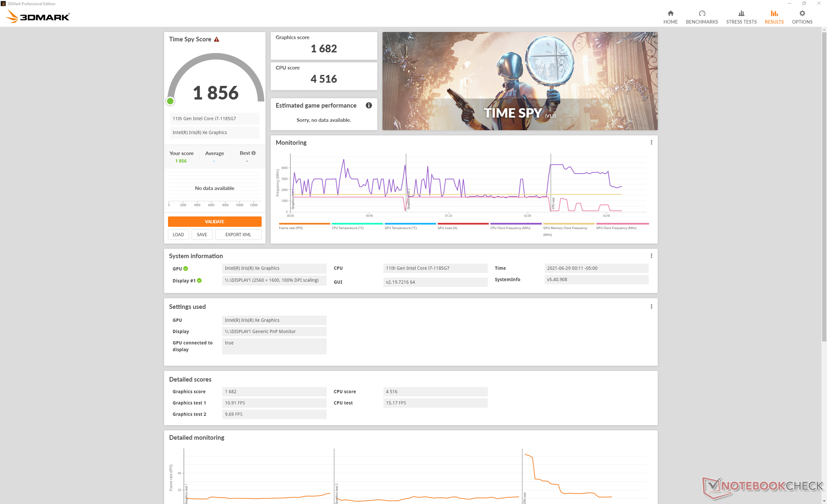Toggle the GPU Clock Frequency (MHz) legend
827x504 pixels.
click(622, 226)
